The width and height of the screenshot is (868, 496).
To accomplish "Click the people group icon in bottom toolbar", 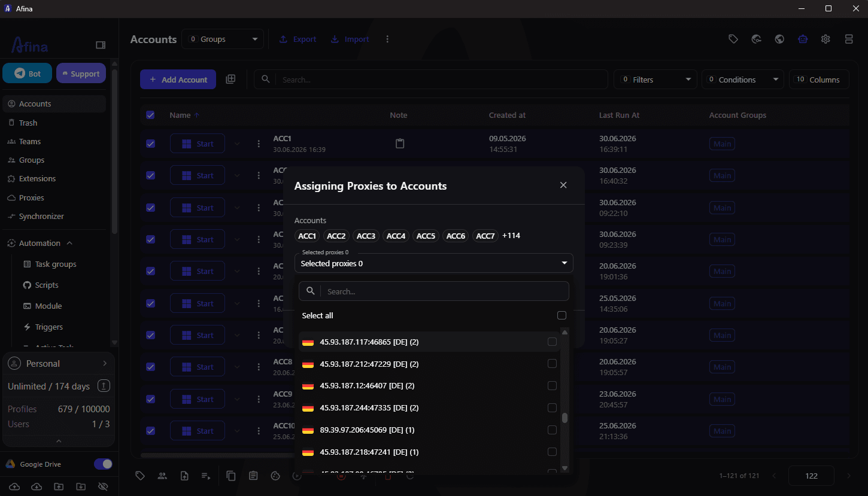I will click(x=162, y=476).
